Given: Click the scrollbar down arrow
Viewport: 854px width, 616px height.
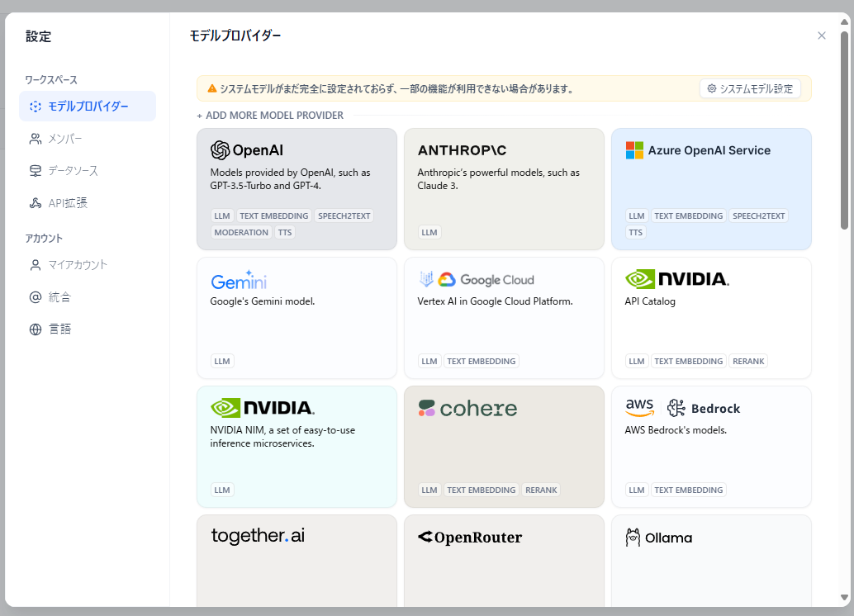Looking at the screenshot, I should pyautogui.click(x=844, y=598).
